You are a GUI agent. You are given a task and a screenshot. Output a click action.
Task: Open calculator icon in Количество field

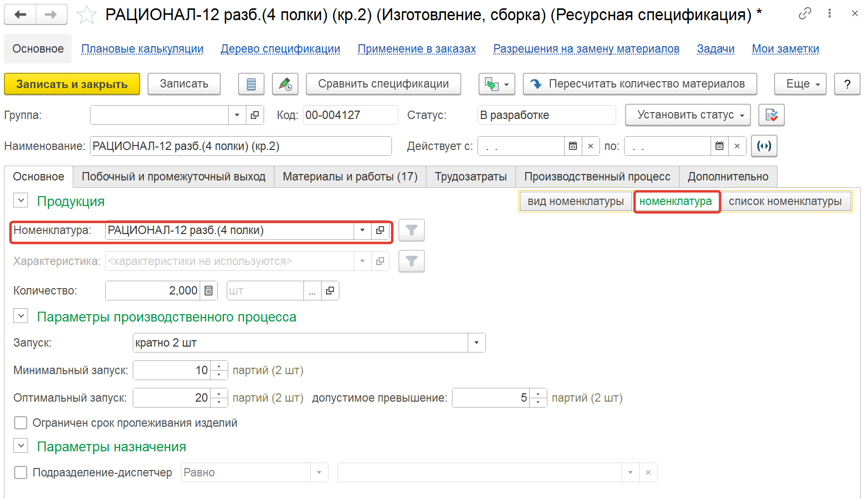209,291
